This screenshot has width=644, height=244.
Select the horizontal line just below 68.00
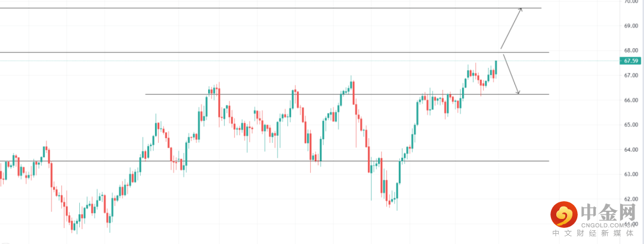(268, 52)
